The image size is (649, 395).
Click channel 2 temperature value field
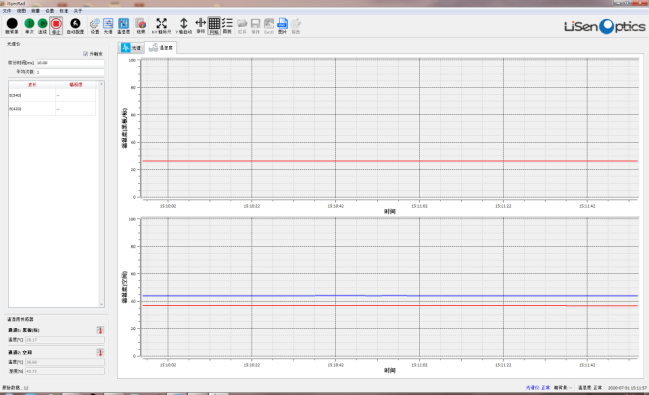pyautogui.click(x=65, y=362)
